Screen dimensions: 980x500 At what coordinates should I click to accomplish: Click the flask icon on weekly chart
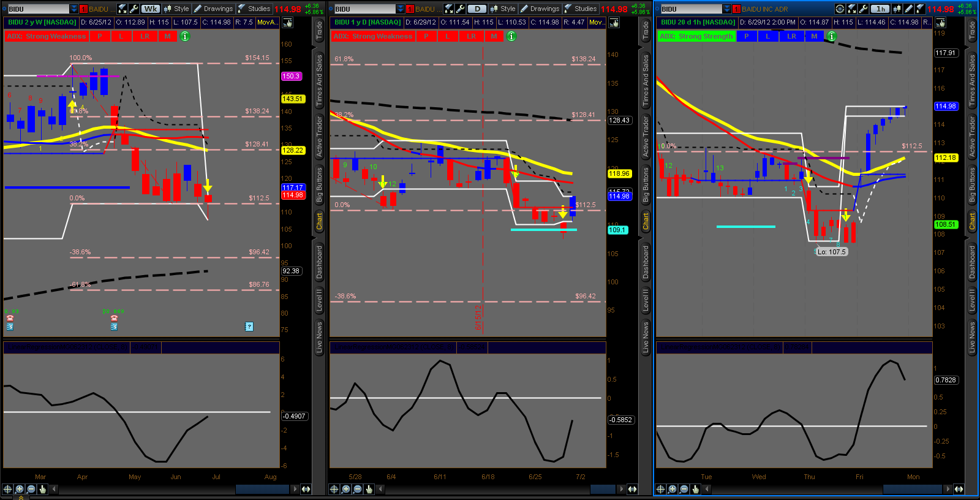pyautogui.click(x=123, y=9)
